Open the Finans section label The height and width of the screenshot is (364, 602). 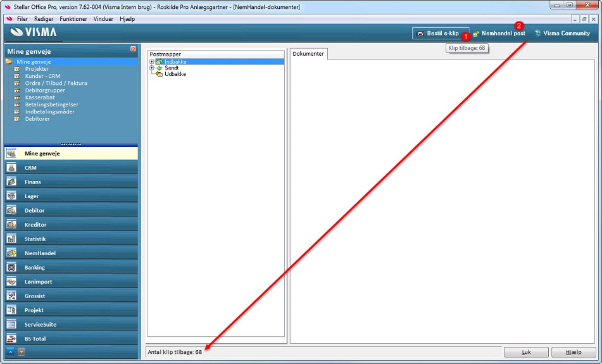33,182
